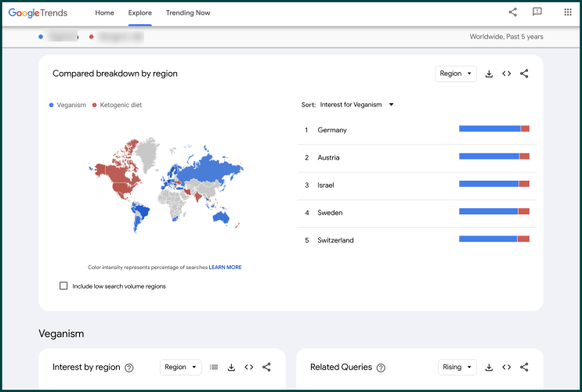582x392 pixels.
Task: Share the Interest by region card
Action: click(266, 367)
